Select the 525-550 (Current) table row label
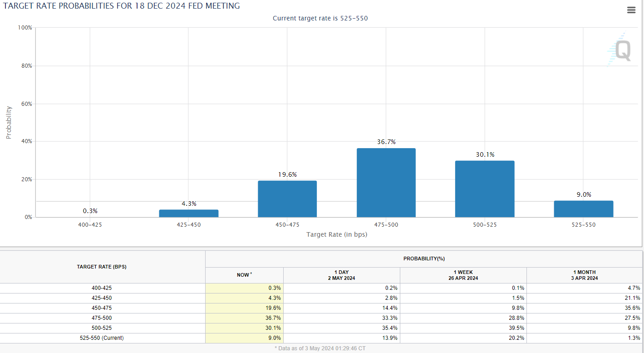 pos(102,338)
